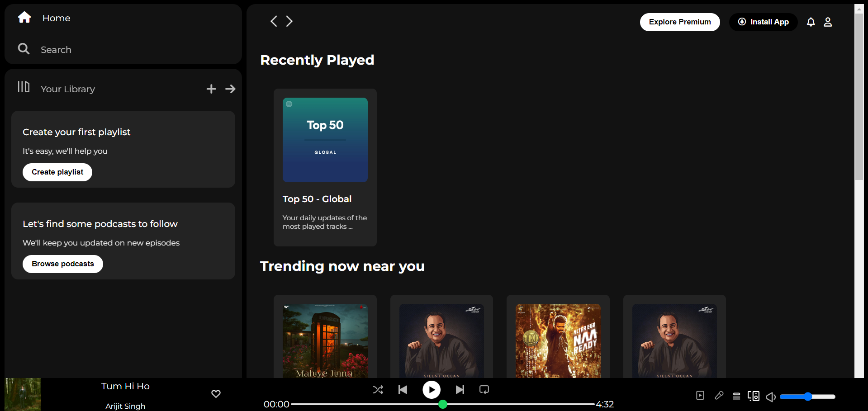The width and height of the screenshot is (868, 411).
Task: Click the Explore Premium button
Action: (x=680, y=22)
